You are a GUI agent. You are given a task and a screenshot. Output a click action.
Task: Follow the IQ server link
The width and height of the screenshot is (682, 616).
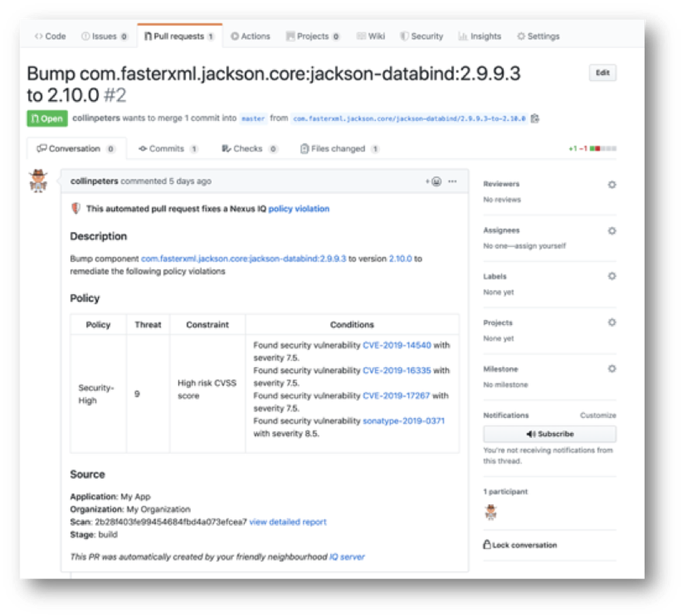347,557
